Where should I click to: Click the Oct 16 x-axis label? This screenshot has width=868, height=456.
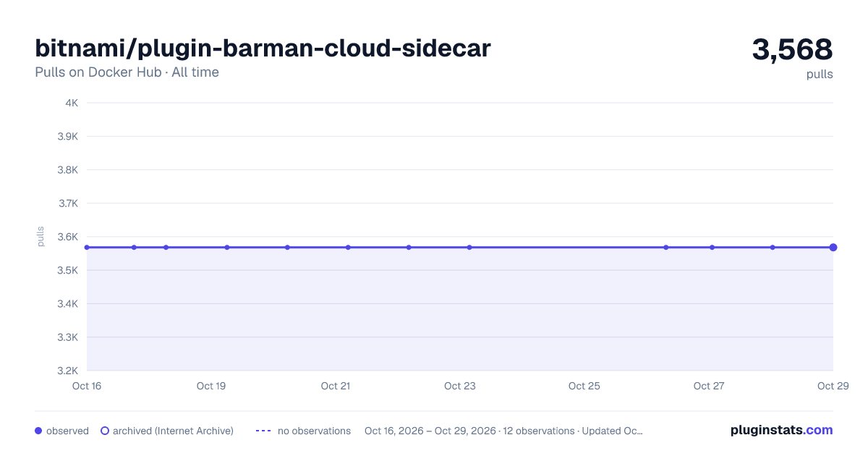(87, 386)
